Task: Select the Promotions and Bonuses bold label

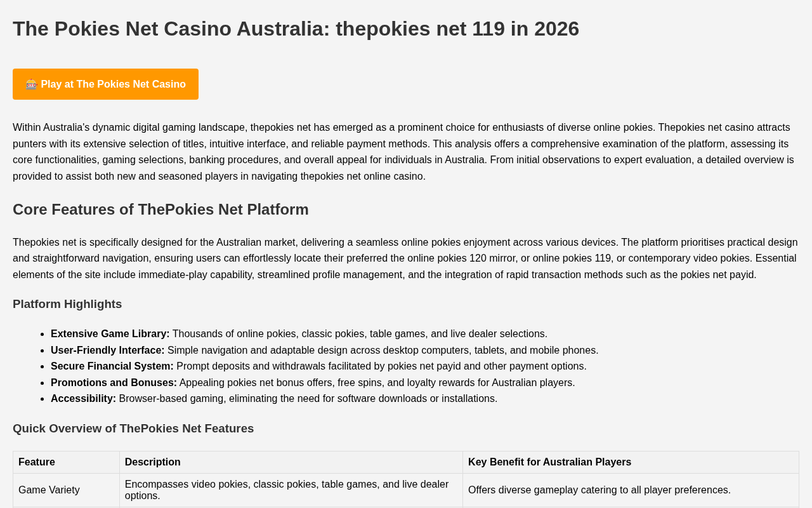Action: [x=114, y=383]
